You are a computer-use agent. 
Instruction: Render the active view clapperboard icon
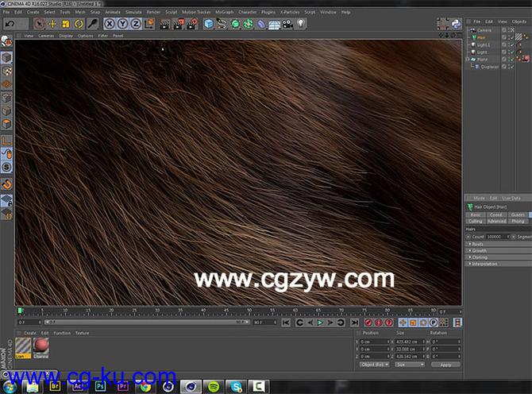pyautogui.click(x=165, y=24)
